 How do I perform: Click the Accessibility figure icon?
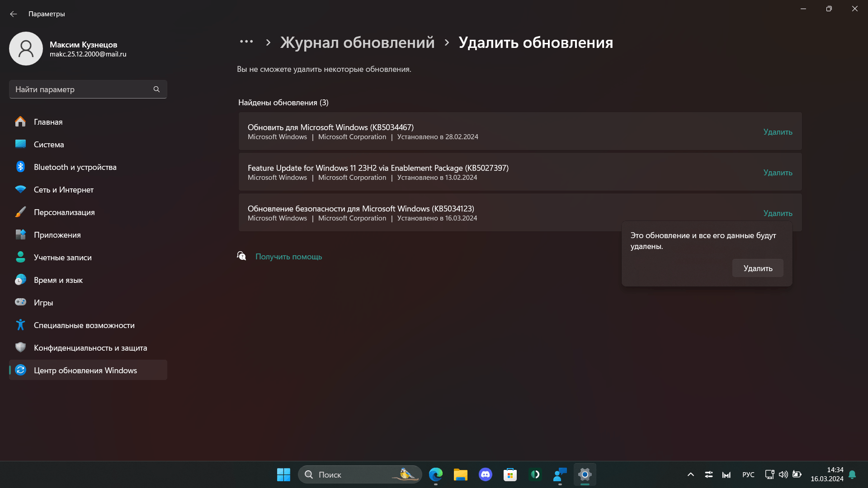pyautogui.click(x=20, y=325)
